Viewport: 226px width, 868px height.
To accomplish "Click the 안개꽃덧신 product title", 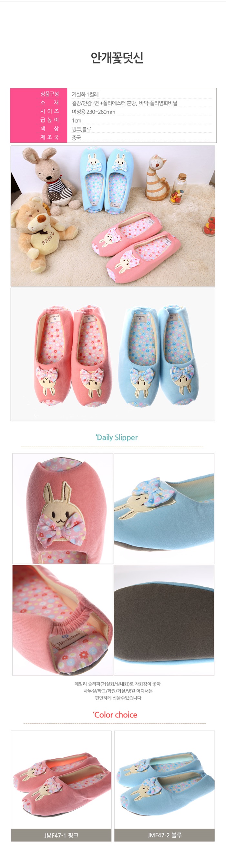I will click(117, 58).
